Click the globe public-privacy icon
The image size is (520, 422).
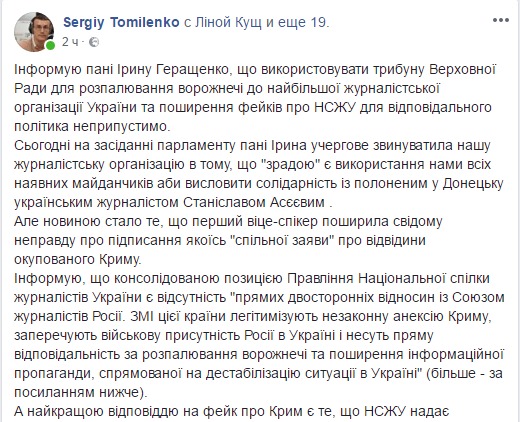pos(94,42)
